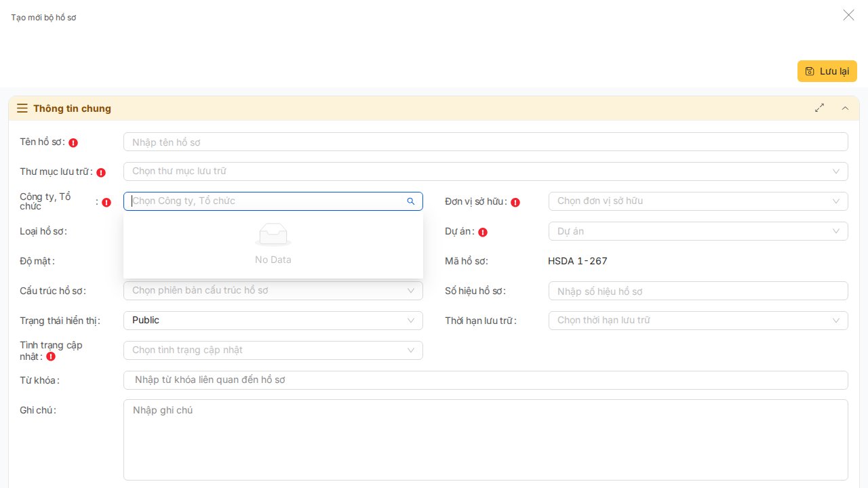
Task: Close the Tạo mới bộ hồ sơ dialog
Action: 848,15
